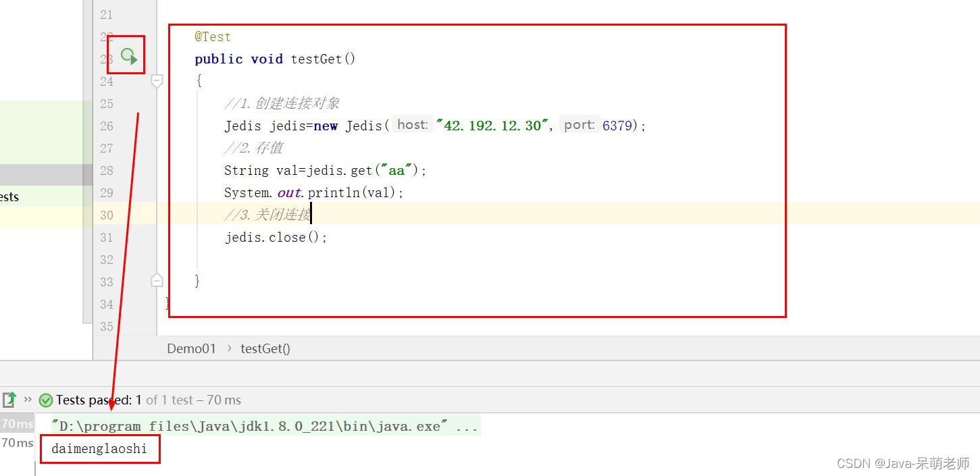Click the '//3.关闭连接' comment line
Screen dimensions: 980x476
(267, 215)
